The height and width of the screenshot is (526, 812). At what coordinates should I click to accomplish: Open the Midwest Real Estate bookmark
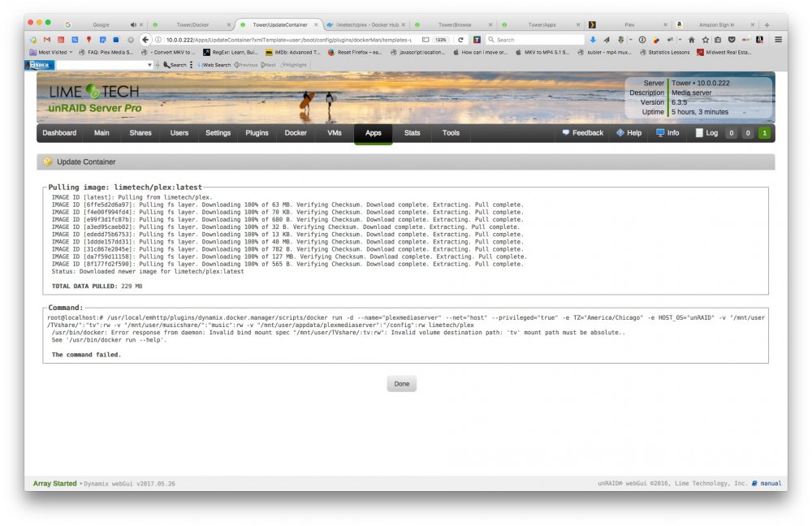724,52
